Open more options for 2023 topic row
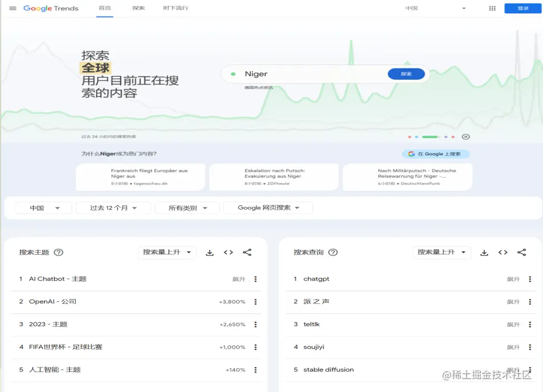The height and width of the screenshot is (392, 543). coord(255,325)
